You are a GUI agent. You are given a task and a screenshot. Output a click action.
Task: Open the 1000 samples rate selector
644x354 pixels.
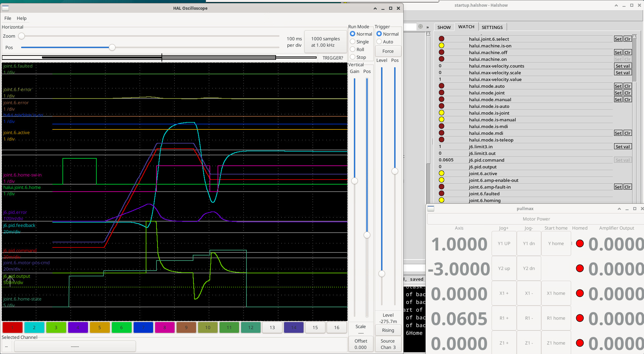325,42
